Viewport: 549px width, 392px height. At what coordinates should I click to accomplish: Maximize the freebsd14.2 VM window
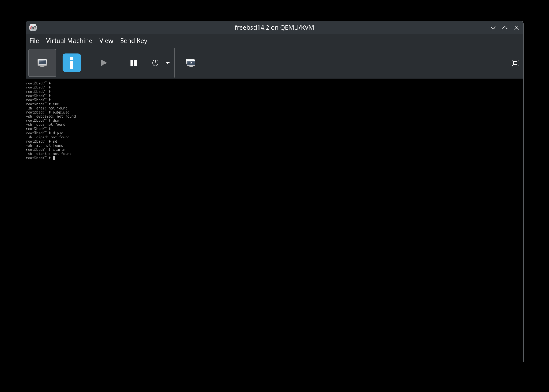[505, 28]
